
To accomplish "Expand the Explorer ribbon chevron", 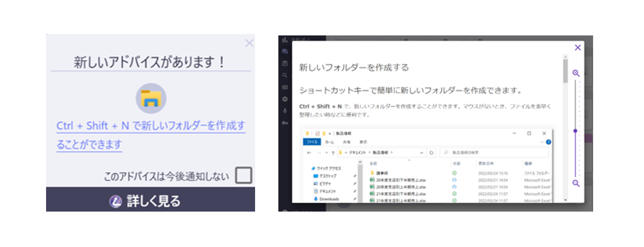I will tap(541, 142).
